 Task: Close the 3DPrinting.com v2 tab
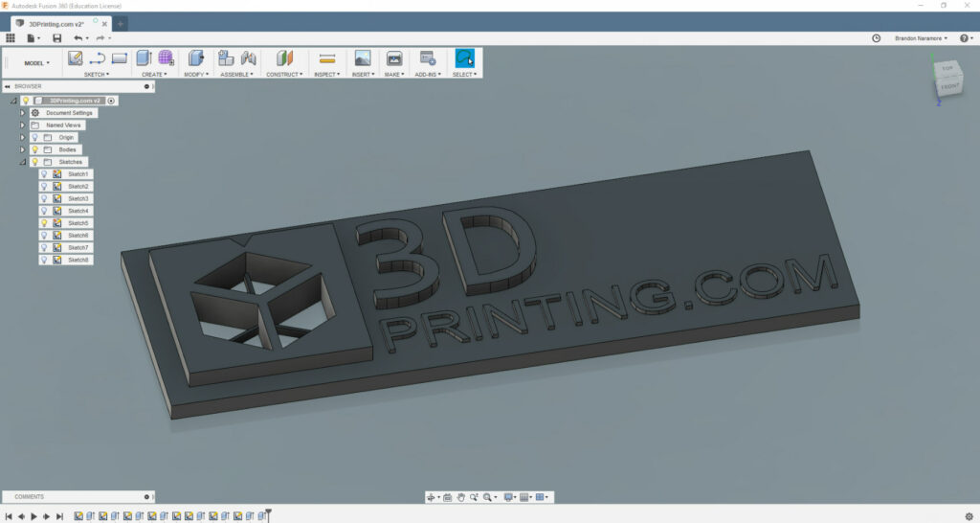click(x=104, y=24)
